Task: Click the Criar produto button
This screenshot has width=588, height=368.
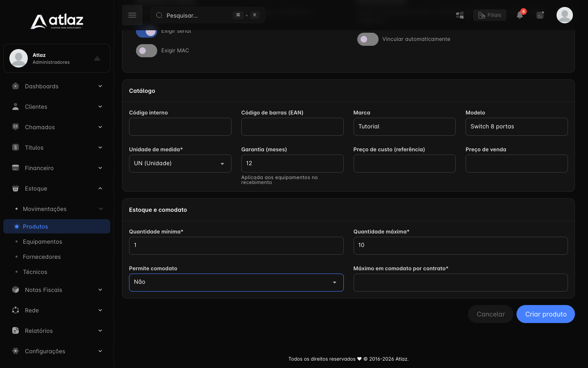Action: [x=546, y=314]
